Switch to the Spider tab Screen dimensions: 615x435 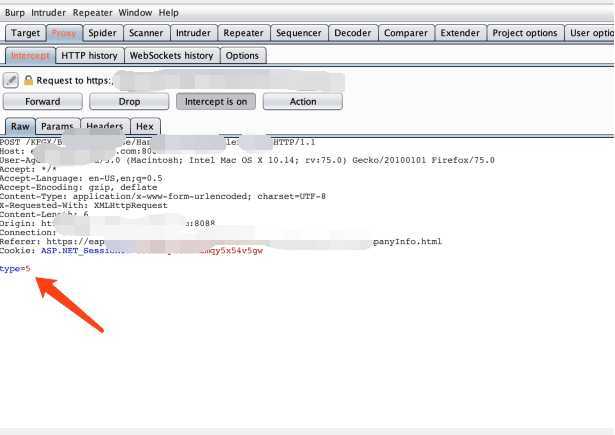point(102,33)
